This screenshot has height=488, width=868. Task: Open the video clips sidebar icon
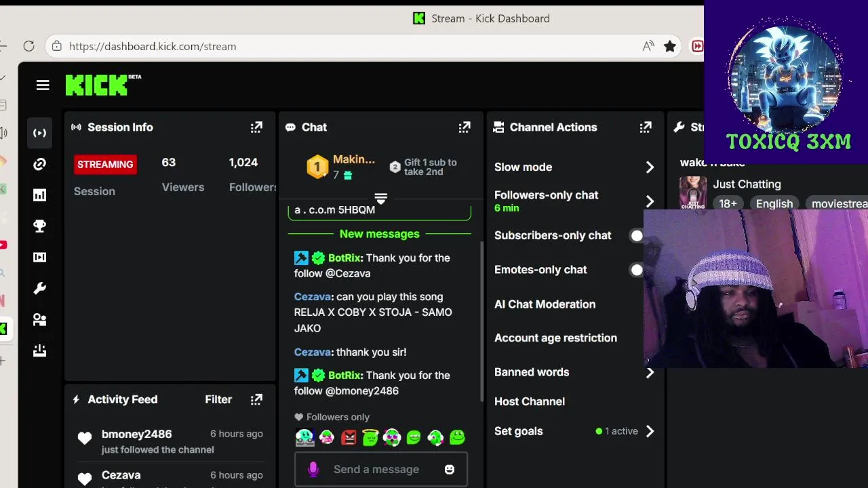coord(40,258)
